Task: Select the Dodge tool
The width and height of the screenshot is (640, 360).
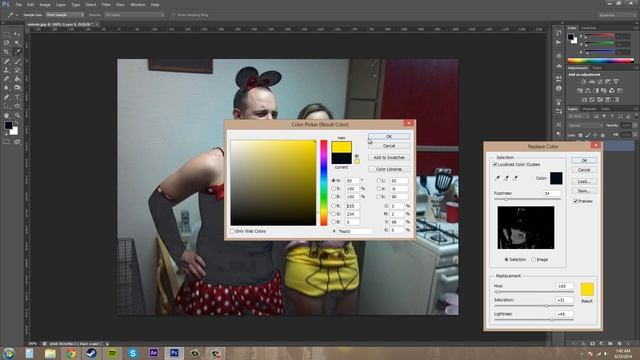Action: tap(17, 88)
